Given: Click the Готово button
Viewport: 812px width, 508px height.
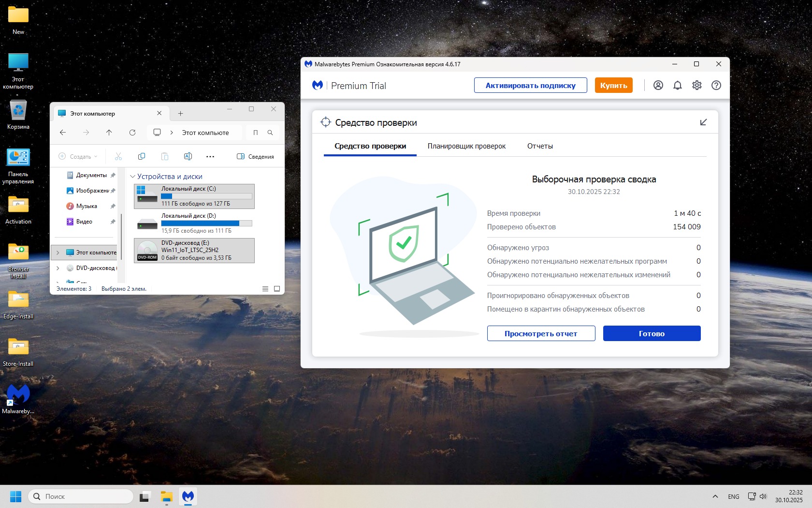Looking at the screenshot, I should [x=652, y=333].
